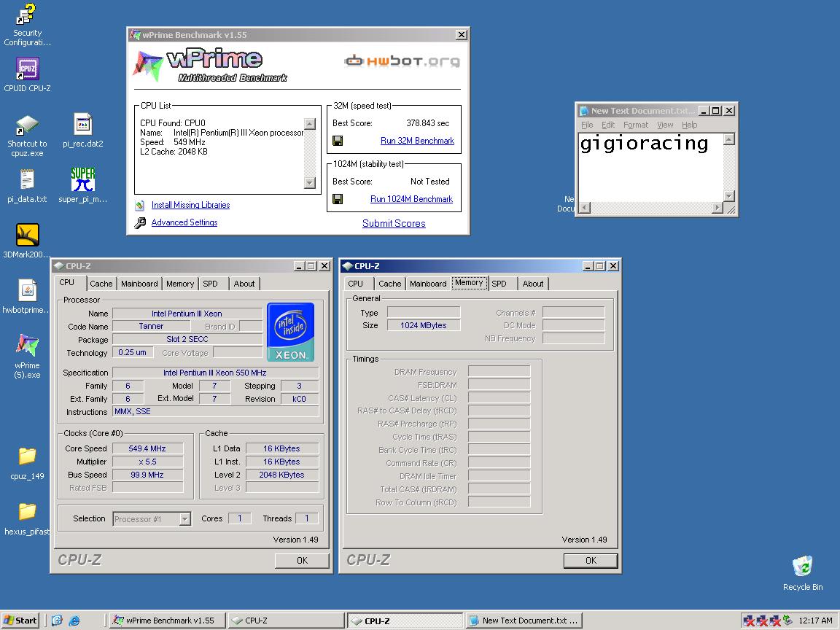840x630 pixels.
Task: Launch the super_pi_mod desktop icon
Action: pyautogui.click(x=82, y=186)
